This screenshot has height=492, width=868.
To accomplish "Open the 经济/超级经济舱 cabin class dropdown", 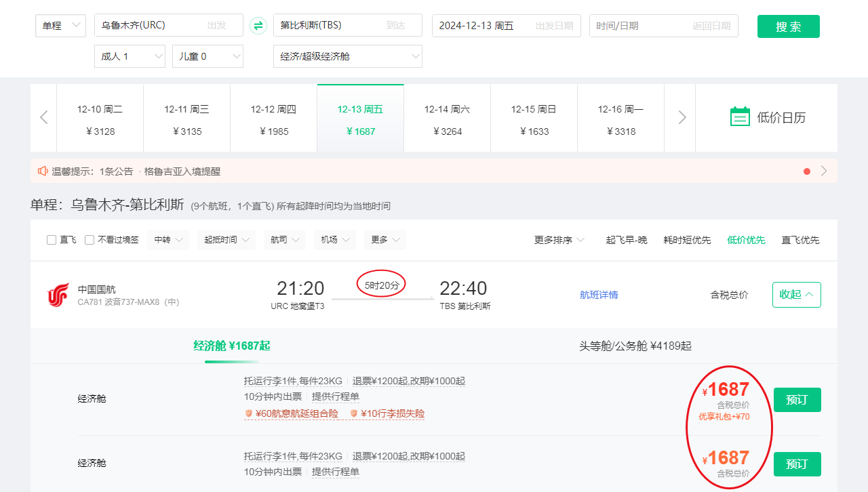I will pyautogui.click(x=348, y=56).
